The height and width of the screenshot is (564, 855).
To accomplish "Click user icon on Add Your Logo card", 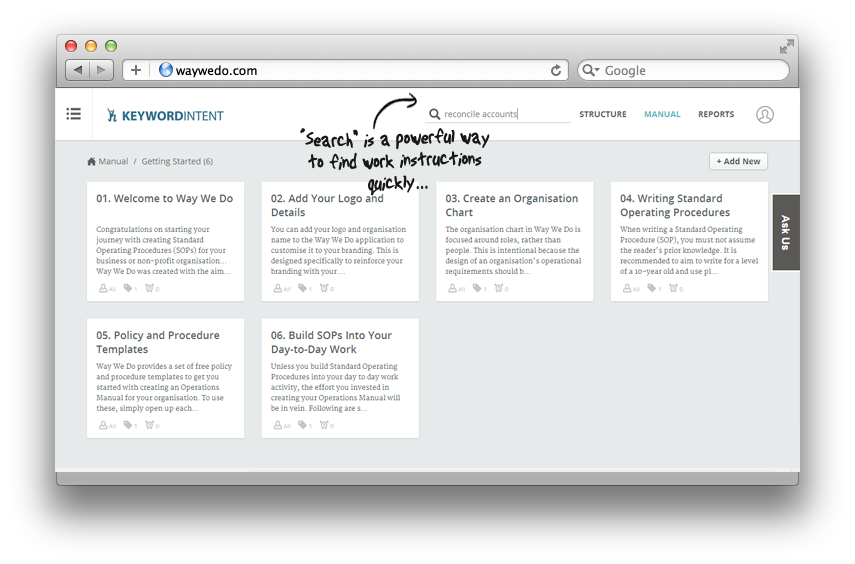I will [278, 288].
